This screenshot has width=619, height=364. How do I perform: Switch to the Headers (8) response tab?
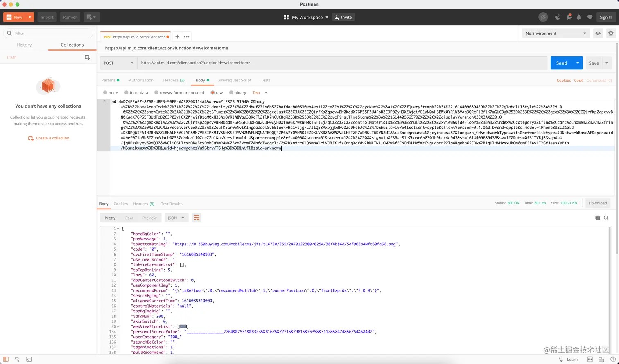pyautogui.click(x=143, y=204)
